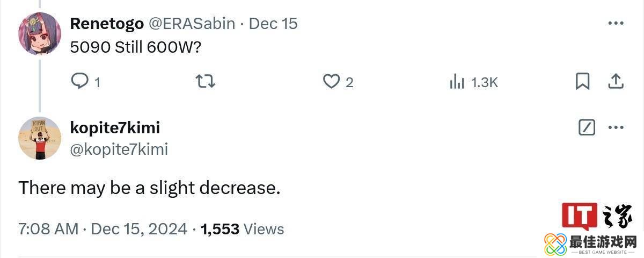The width and height of the screenshot is (644, 258).
Task: Click the Grok icon beside kopite7kimi
Action: coord(587,128)
